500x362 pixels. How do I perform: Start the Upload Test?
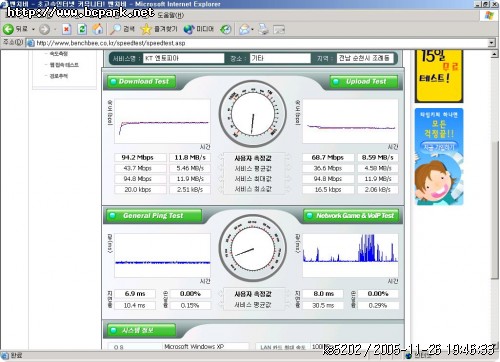(x=364, y=81)
